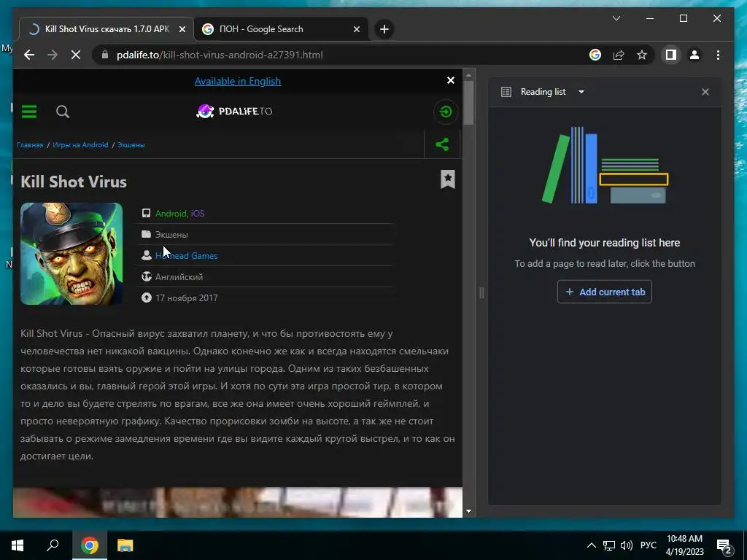Click the forward navigation arrow
Screen dimensions: 747x560
53,55
